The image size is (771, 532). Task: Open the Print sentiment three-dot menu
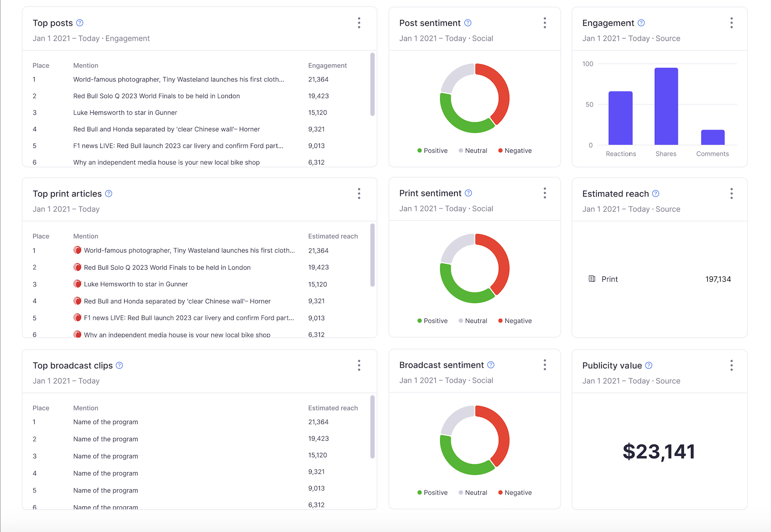(x=545, y=193)
